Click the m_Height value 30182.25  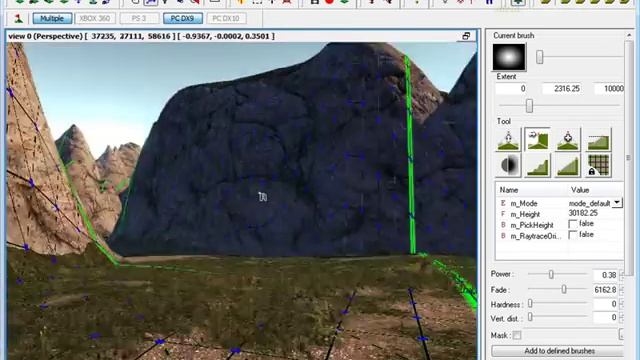[583, 213]
